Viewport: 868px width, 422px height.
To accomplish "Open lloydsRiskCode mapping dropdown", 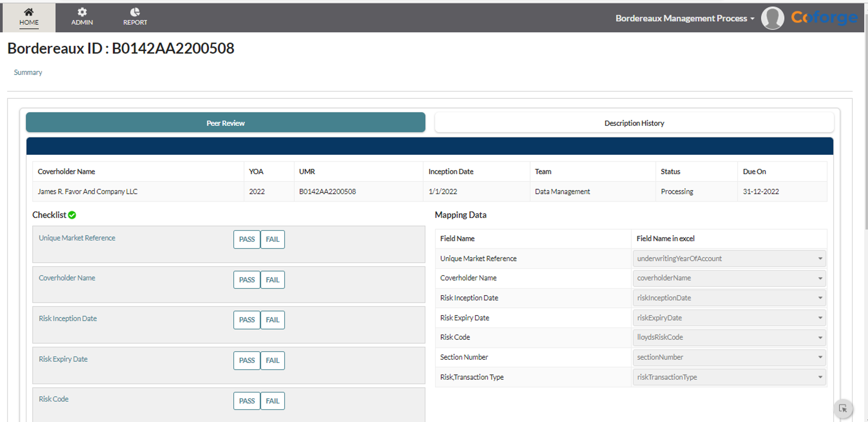I will tap(729, 337).
